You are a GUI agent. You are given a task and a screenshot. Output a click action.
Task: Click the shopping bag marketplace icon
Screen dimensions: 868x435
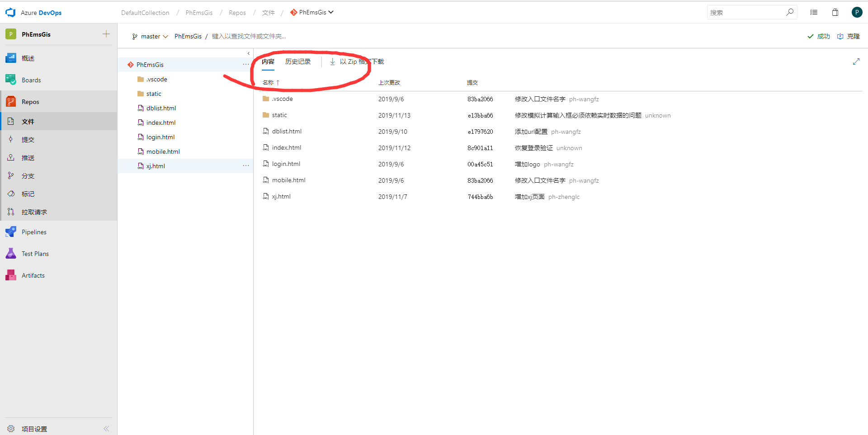[x=835, y=13]
